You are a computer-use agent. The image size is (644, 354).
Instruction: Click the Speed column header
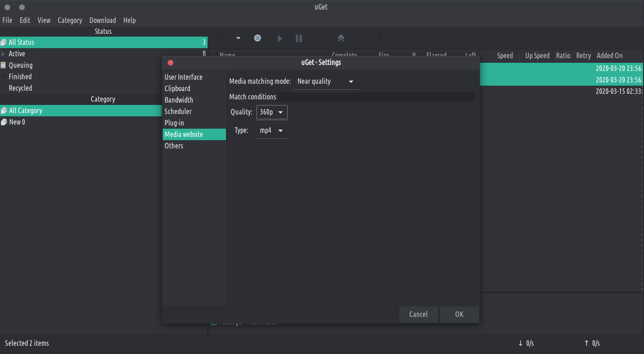pyautogui.click(x=497, y=55)
